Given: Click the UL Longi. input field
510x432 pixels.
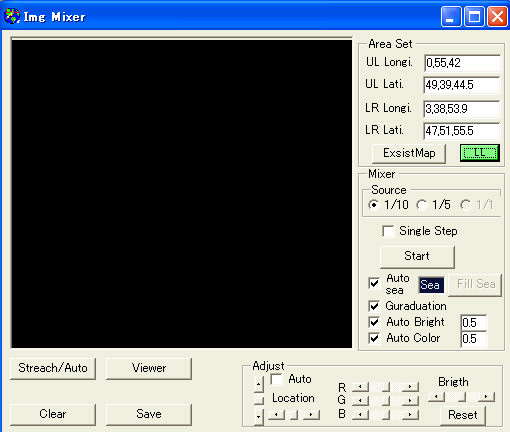Looking at the screenshot, I should click(x=462, y=63).
